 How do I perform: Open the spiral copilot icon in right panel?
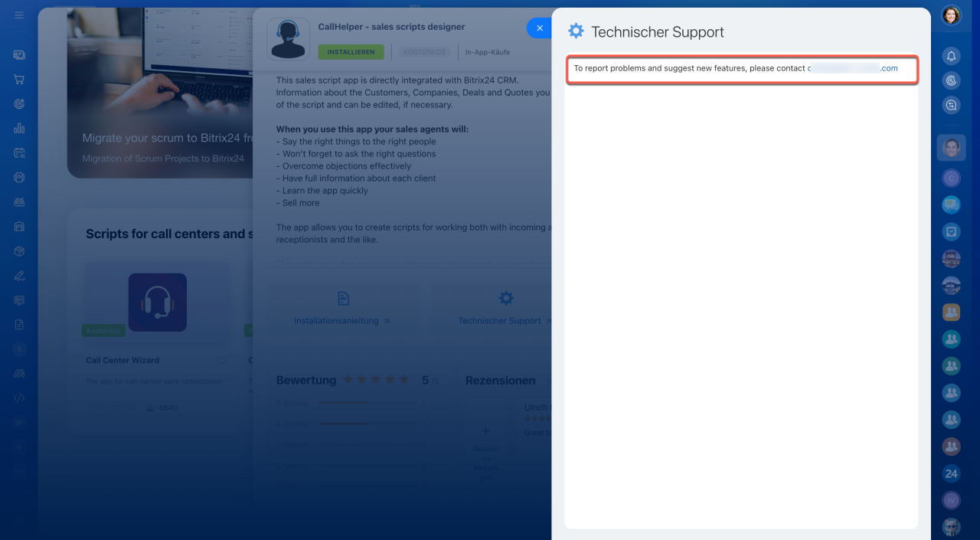[x=951, y=80]
